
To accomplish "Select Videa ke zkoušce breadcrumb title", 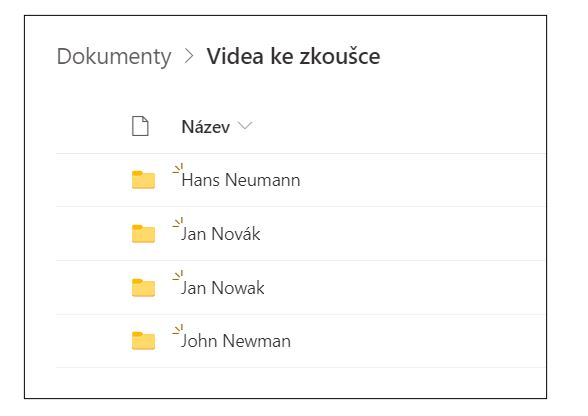I will coord(293,56).
